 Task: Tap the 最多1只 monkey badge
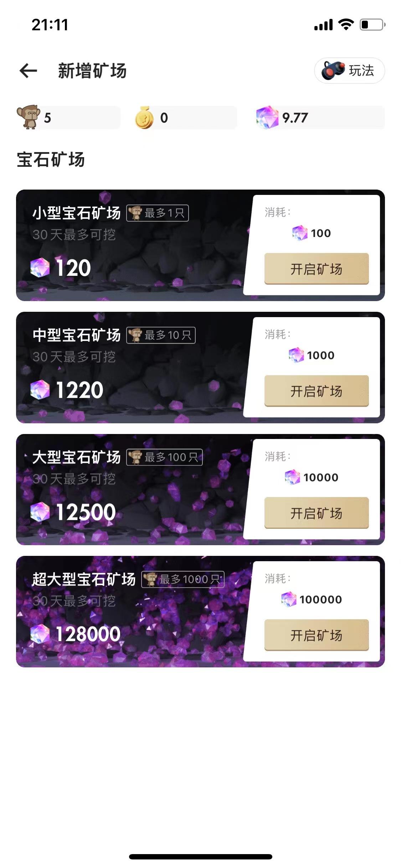(x=158, y=213)
